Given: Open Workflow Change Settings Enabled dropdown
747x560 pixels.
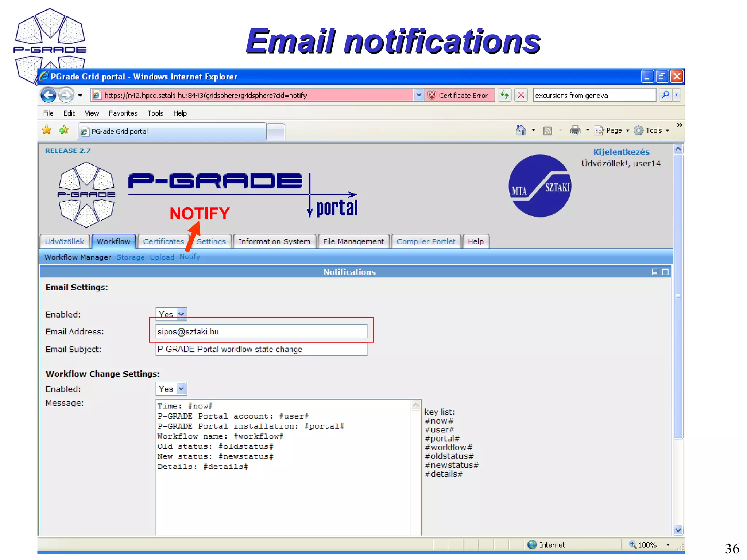Looking at the screenshot, I should pos(171,389).
